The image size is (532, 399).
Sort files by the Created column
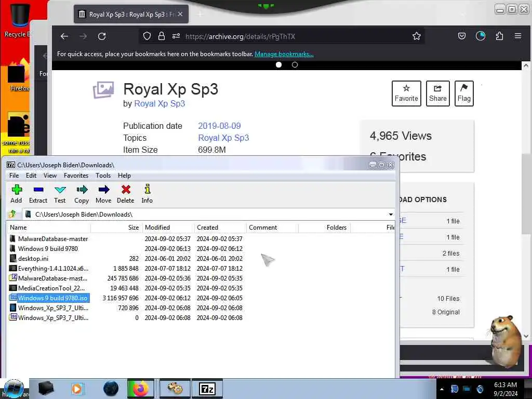click(x=220, y=228)
